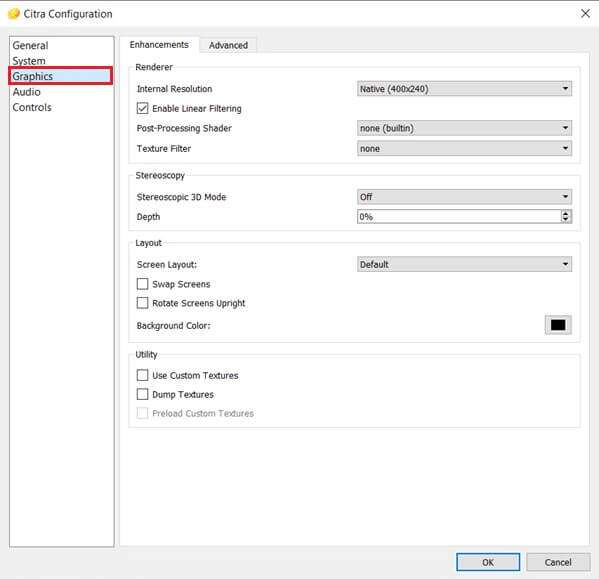Viewport: 599px width, 579px height.
Task: Toggle Enable Linear Filtering checkbox
Action: (x=142, y=108)
